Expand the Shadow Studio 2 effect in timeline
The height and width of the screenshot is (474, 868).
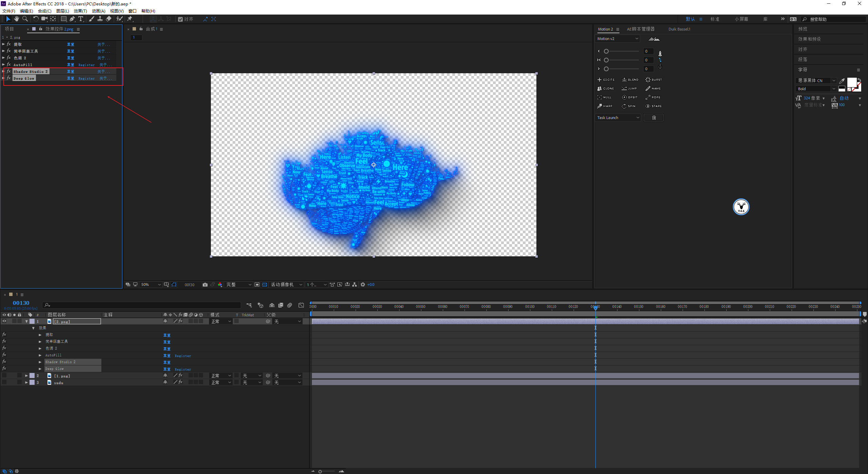tap(40, 362)
